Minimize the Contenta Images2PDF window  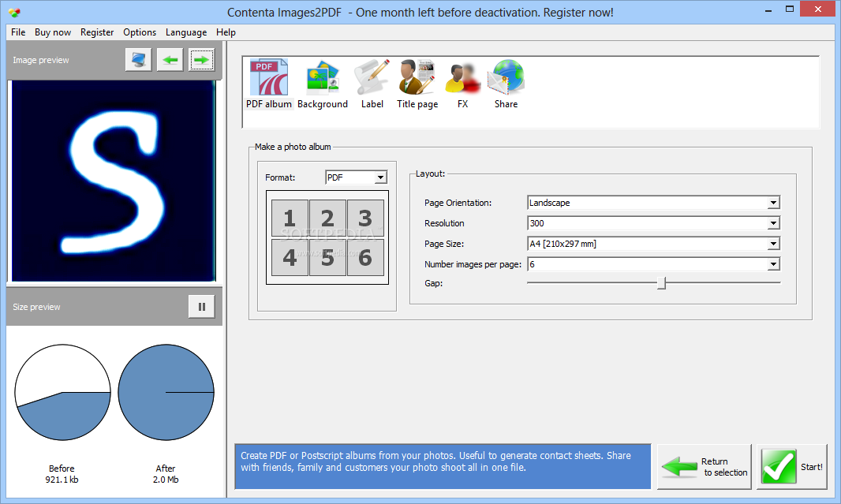click(x=768, y=9)
